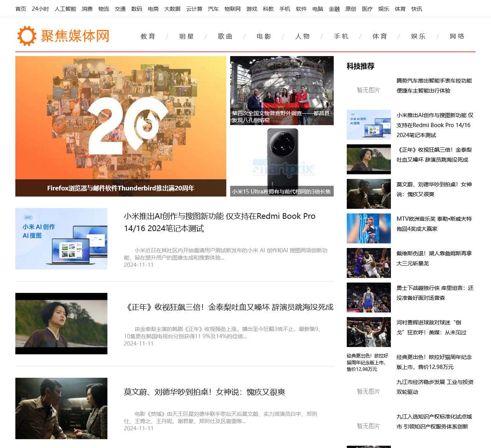This screenshot has height=448, width=491.
Task: Open sidebar link 腾势汽车推出智能手表车控功能
Action: click(434, 86)
